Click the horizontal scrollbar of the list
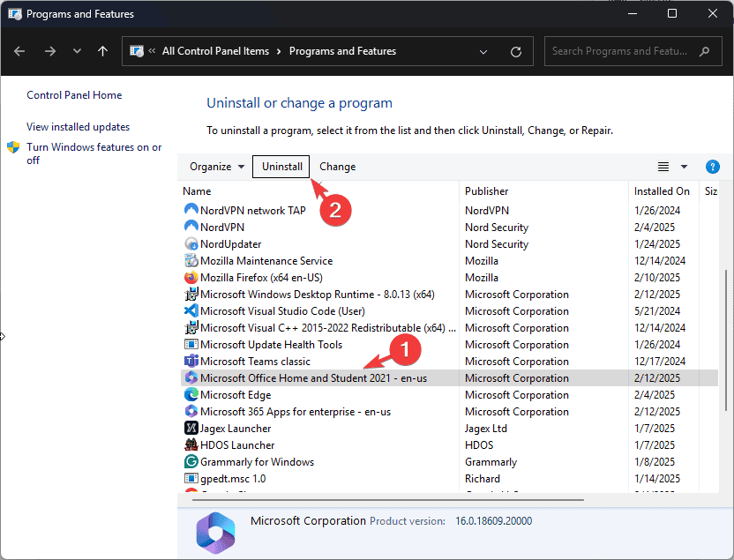Image resolution: width=734 pixels, height=560 pixels. click(x=388, y=500)
